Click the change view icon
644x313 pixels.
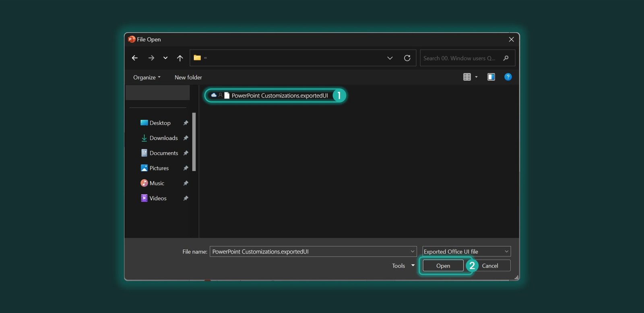(x=467, y=77)
